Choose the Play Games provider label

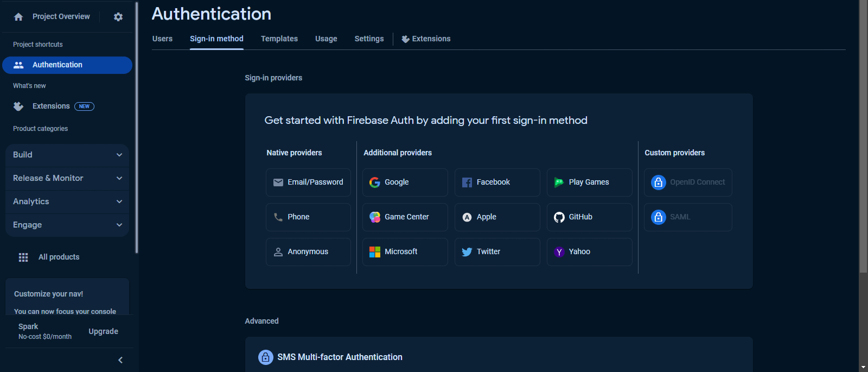pyautogui.click(x=589, y=182)
